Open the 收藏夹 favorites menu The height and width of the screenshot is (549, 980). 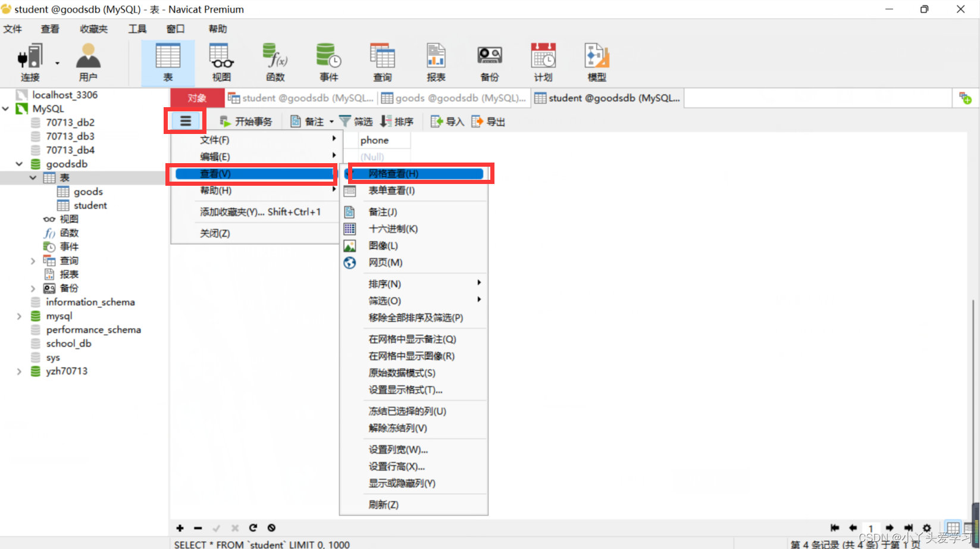click(x=94, y=29)
